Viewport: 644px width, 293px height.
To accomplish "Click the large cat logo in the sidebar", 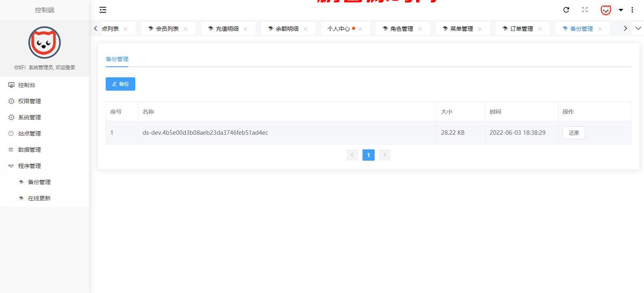I will coord(45,42).
